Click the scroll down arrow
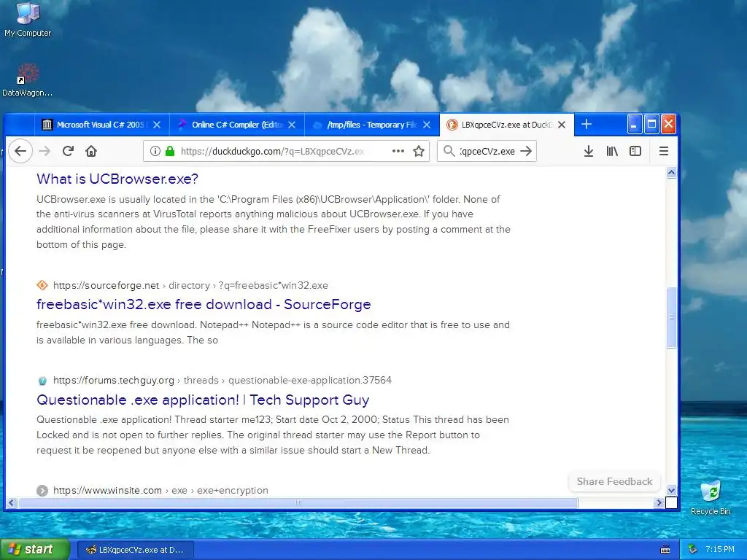Viewport: 747px width, 560px height. [x=671, y=489]
